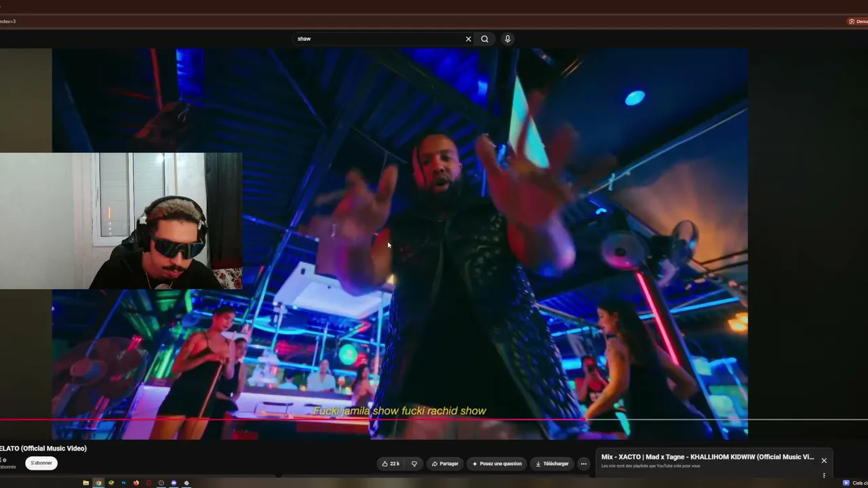
Task: Open Discord from the taskbar
Action: (174, 483)
